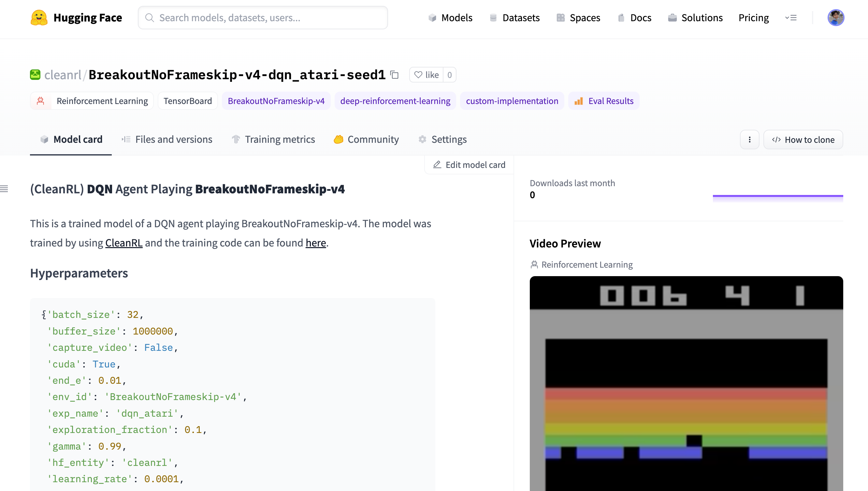Open the training code 'here' link
868x491 pixels.
[315, 243]
